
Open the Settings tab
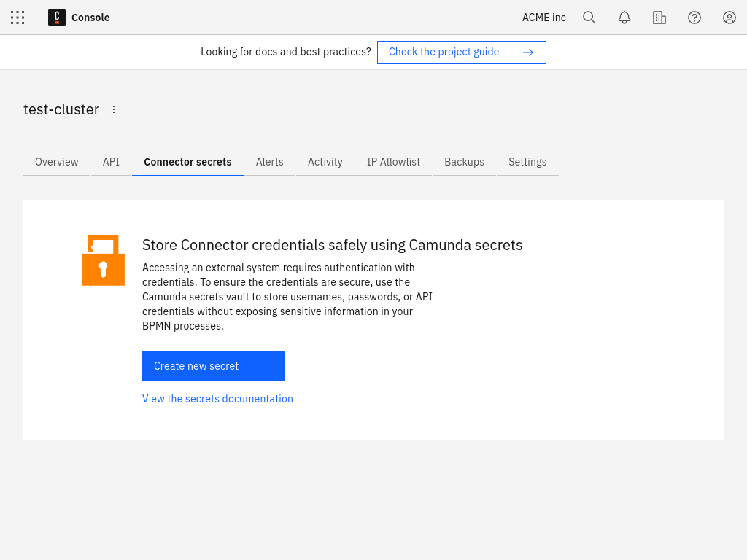pyautogui.click(x=527, y=162)
